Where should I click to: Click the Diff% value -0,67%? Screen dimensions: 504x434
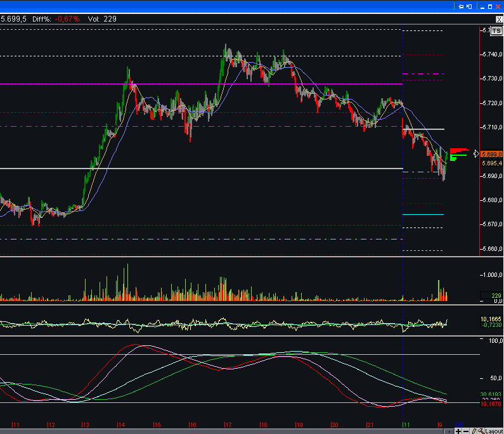click(x=67, y=19)
